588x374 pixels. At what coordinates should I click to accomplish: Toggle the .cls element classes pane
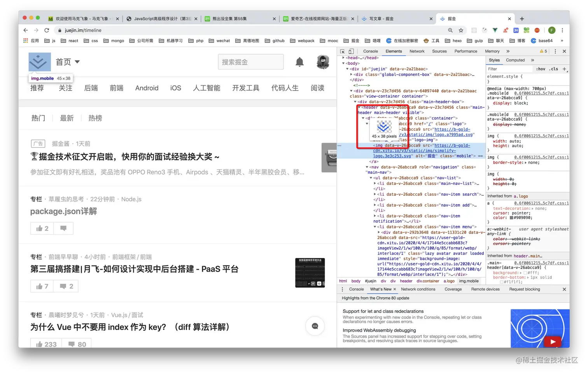(x=554, y=69)
